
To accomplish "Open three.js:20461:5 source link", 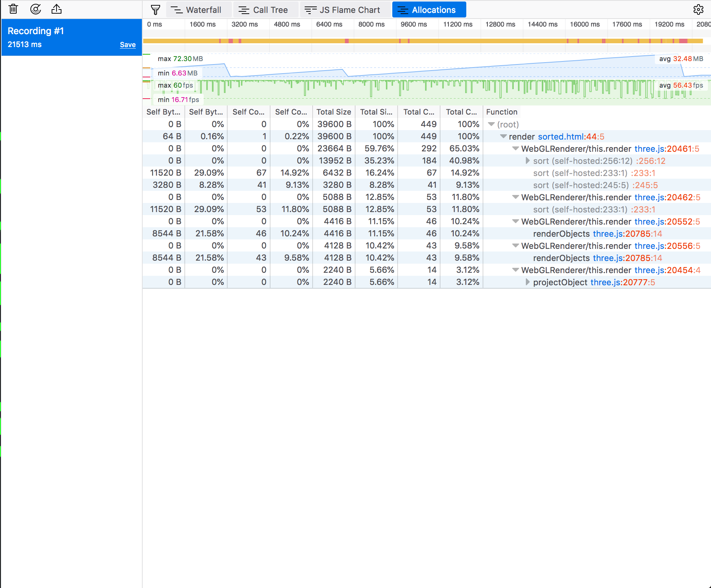I will 667,149.
